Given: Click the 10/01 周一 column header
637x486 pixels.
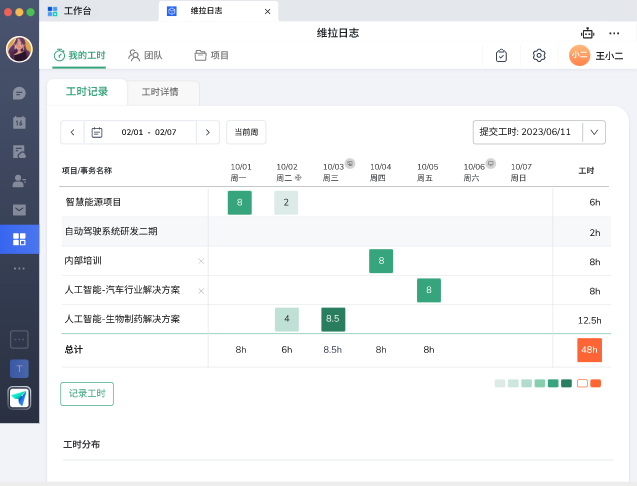Looking at the screenshot, I should click(241, 172).
